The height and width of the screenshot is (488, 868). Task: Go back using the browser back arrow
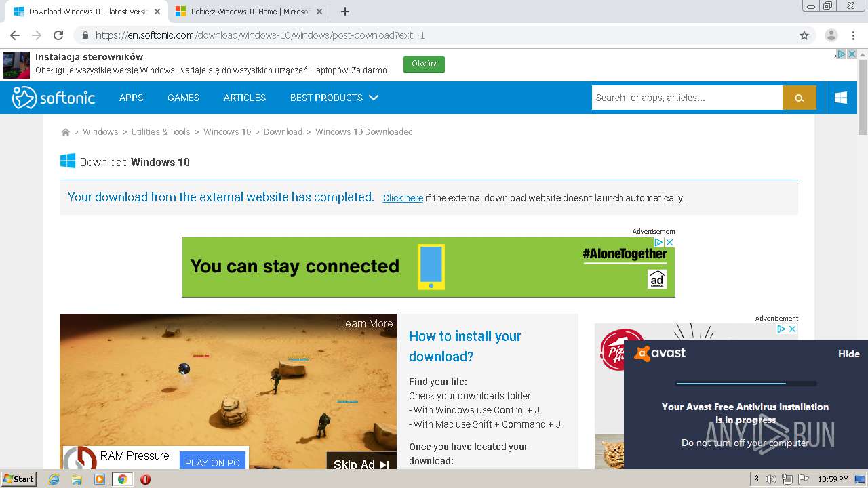[x=15, y=35]
